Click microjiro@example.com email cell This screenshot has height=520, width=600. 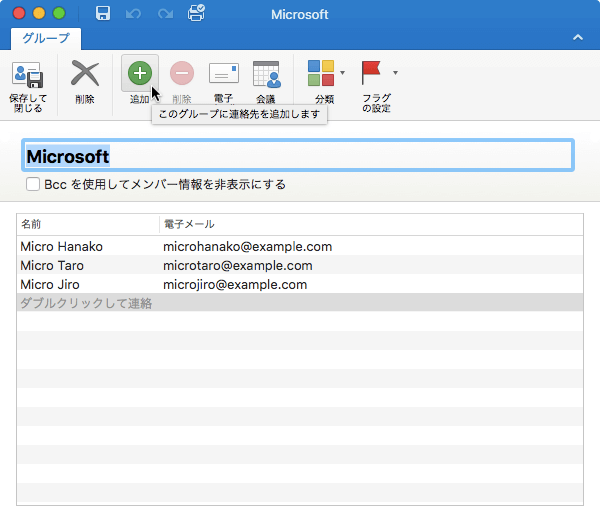[x=235, y=285]
